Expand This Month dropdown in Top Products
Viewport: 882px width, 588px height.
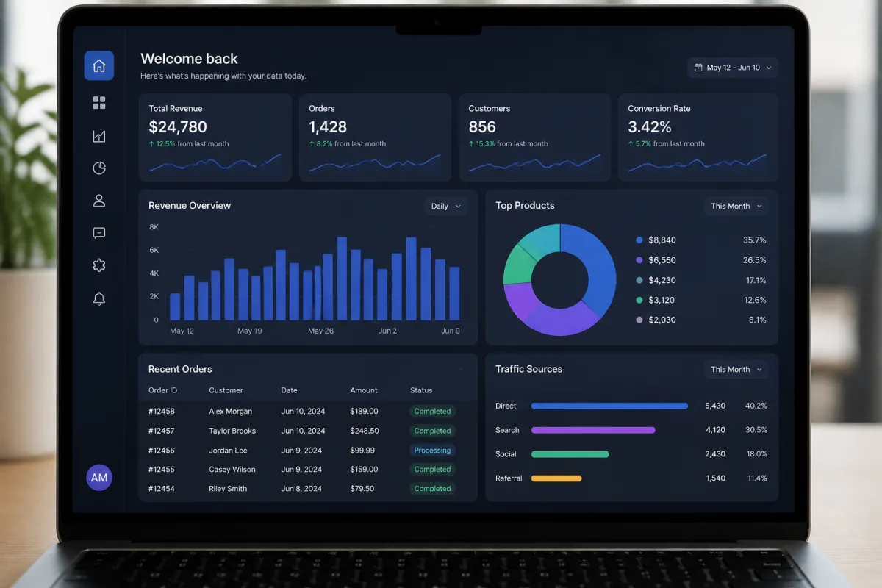(736, 207)
